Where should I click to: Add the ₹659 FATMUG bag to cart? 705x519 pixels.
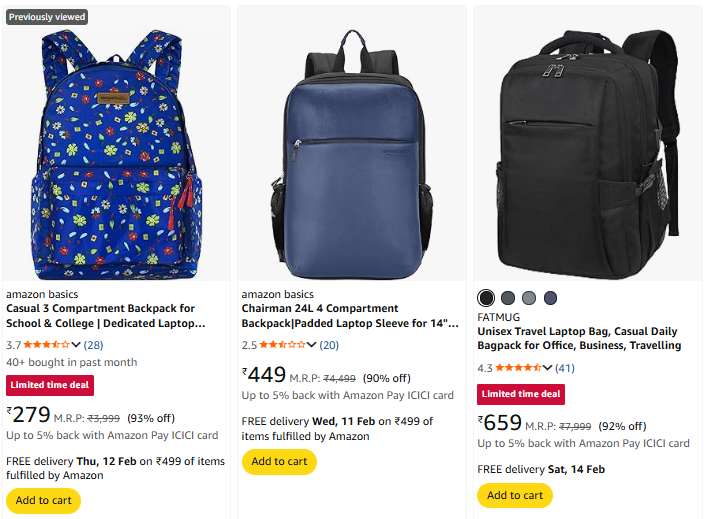(x=515, y=495)
